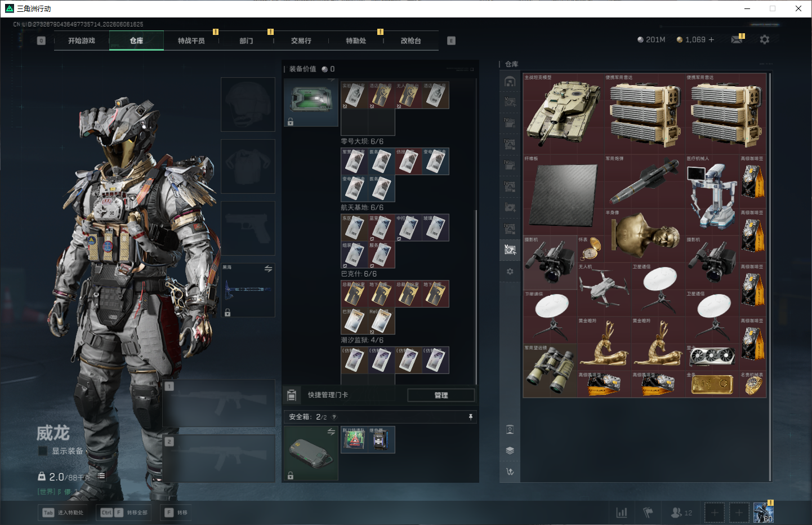This screenshot has width=812, height=525.
Task: Click the E key next-tab icon
Action: tap(451, 41)
